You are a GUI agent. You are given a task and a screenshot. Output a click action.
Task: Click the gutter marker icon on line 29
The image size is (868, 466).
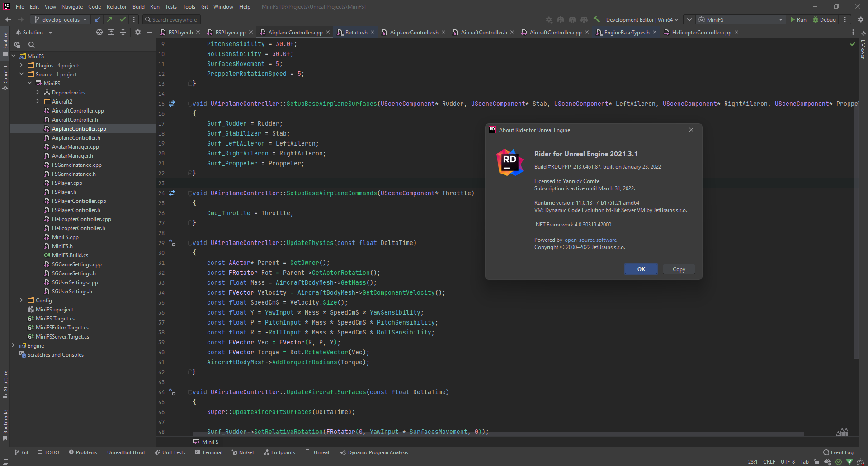[172, 243]
